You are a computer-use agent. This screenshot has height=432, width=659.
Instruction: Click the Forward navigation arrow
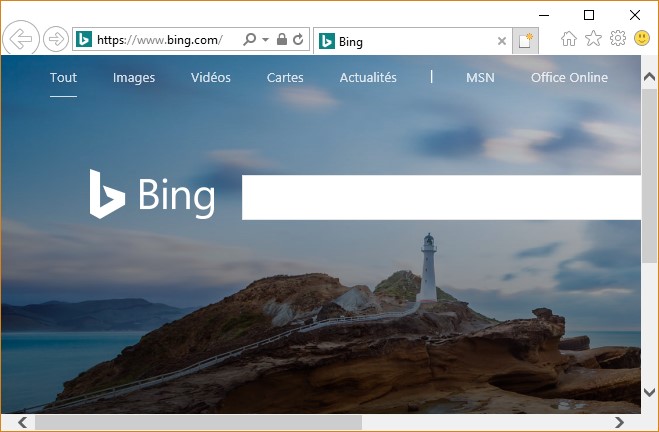point(56,40)
